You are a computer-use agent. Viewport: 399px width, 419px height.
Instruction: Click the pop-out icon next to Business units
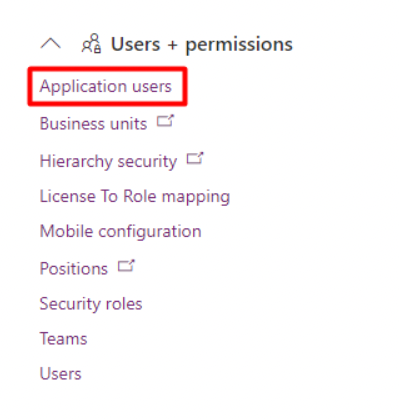[x=165, y=121]
